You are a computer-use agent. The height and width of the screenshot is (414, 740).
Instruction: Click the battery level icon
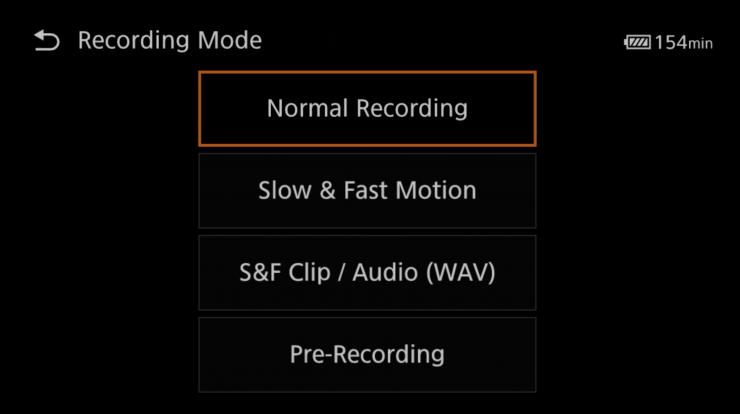click(x=637, y=43)
